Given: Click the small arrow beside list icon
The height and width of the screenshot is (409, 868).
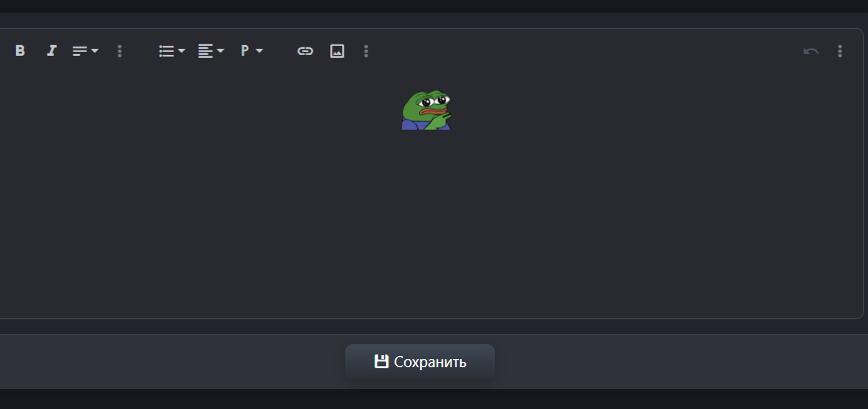Looking at the screenshot, I should tap(182, 51).
